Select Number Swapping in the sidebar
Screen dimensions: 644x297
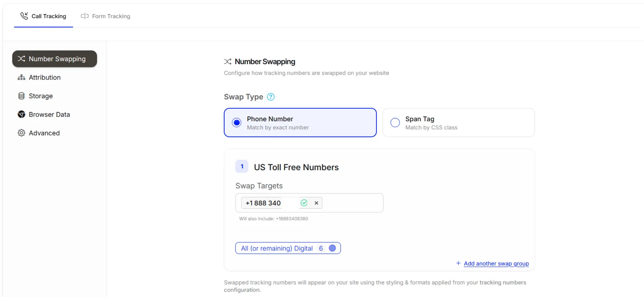pyautogui.click(x=55, y=59)
